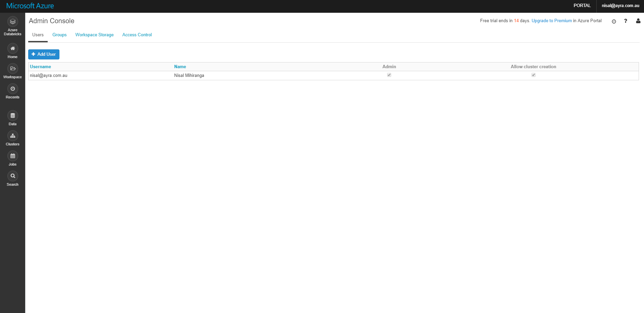Select the Nisal Mihiranga name cell

tap(189, 76)
